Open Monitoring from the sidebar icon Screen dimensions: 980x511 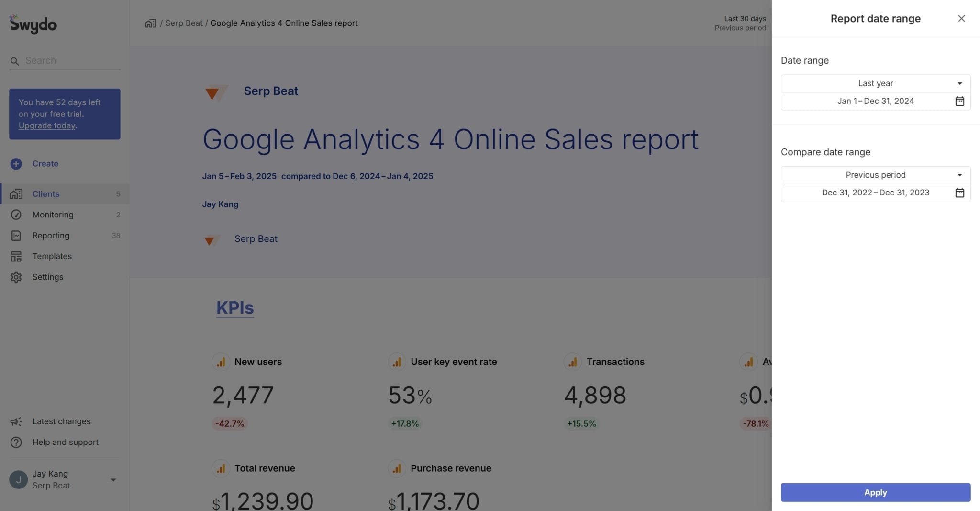click(16, 215)
